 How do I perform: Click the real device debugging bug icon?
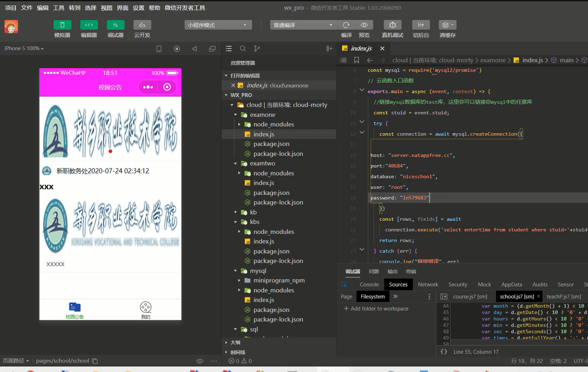pyautogui.click(x=392, y=25)
